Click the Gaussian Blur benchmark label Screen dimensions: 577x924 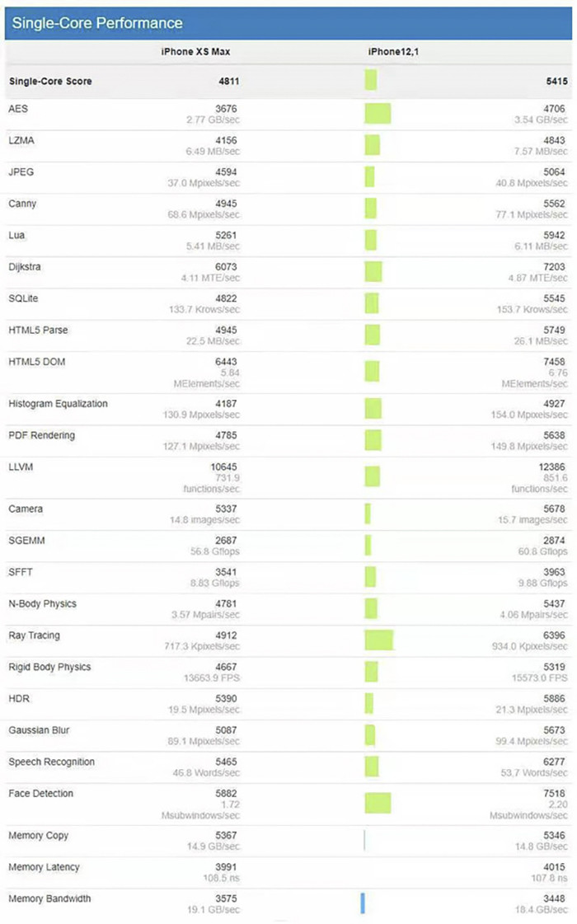point(40,730)
